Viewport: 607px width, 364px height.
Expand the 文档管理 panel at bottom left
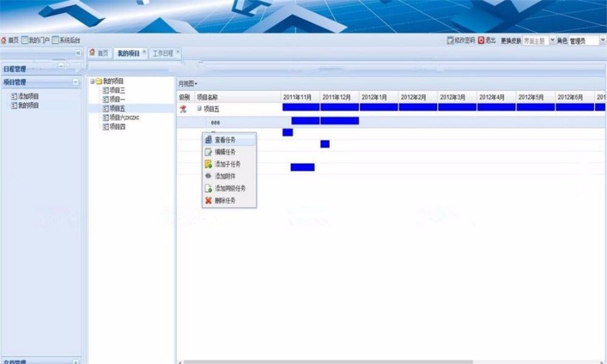pyautogui.click(x=76, y=362)
